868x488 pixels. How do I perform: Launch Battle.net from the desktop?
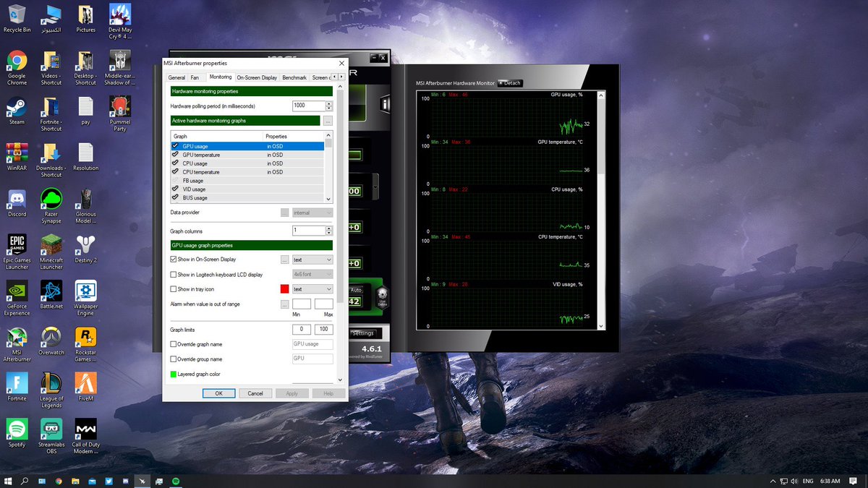pyautogui.click(x=51, y=295)
